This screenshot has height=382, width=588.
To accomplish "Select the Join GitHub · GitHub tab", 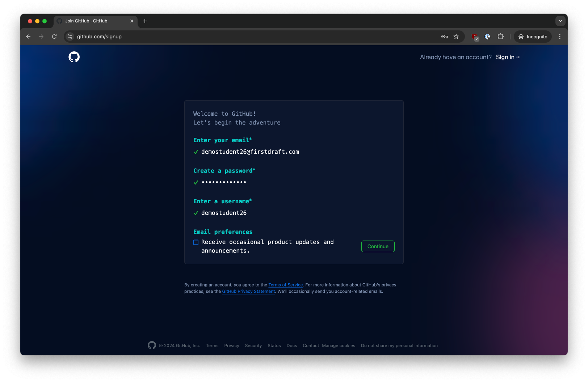I will tap(96, 21).
